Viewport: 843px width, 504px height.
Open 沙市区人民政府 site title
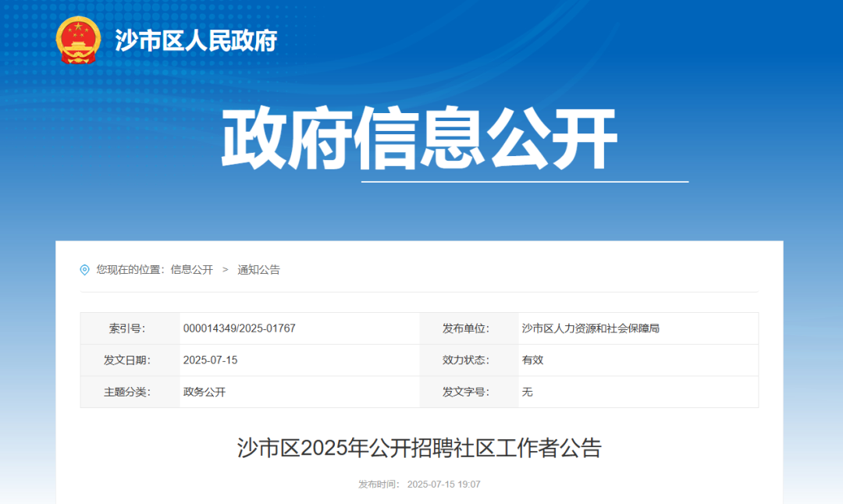(x=196, y=41)
